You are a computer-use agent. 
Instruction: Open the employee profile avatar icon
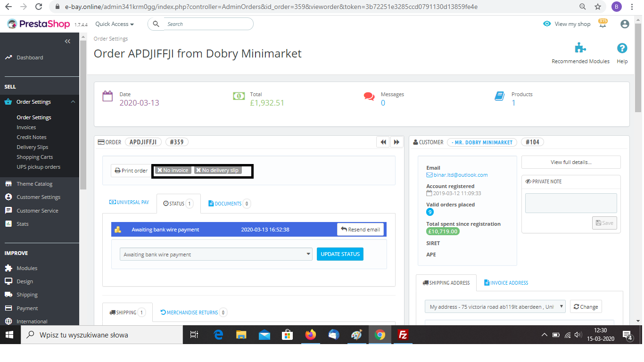click(x=625, y=24)
